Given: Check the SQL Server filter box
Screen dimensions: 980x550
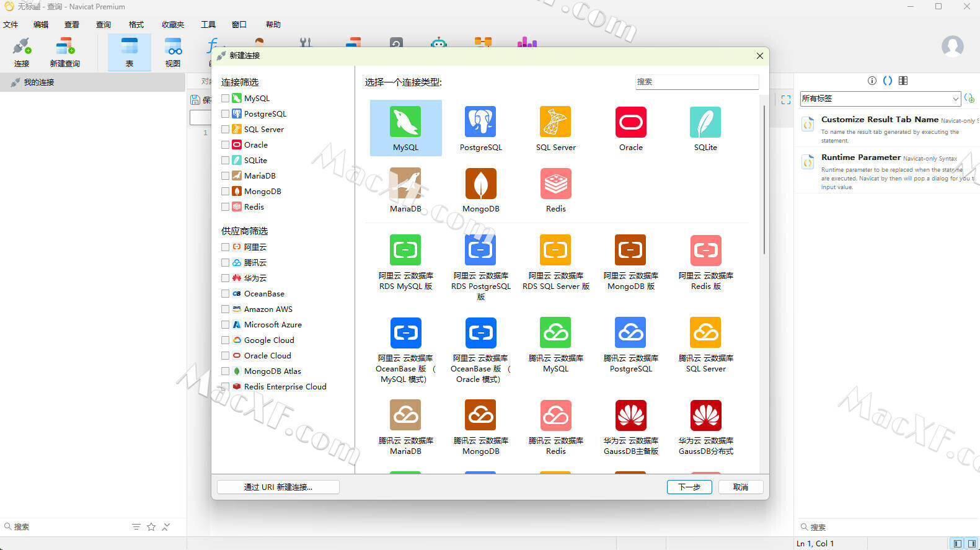Looking at the screenshot, I should point(225,129).
